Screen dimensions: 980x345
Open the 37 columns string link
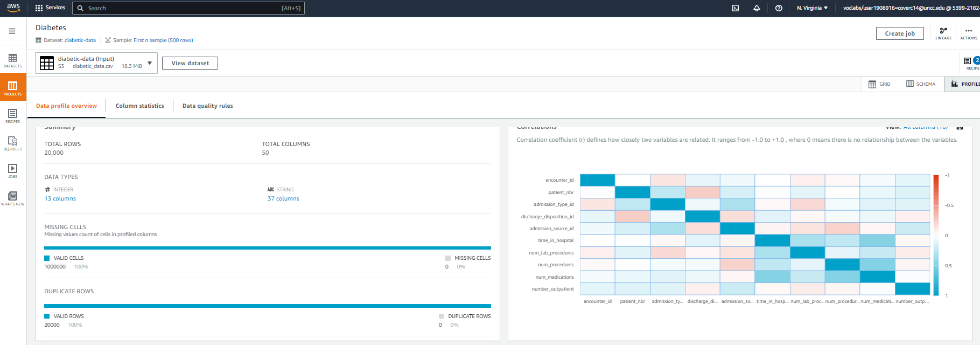point(283,198)
